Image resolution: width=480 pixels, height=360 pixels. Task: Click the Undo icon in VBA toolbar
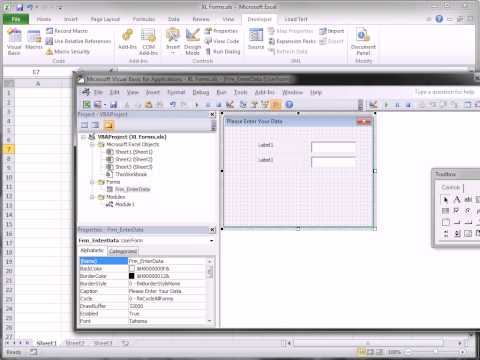pos(172,105)
